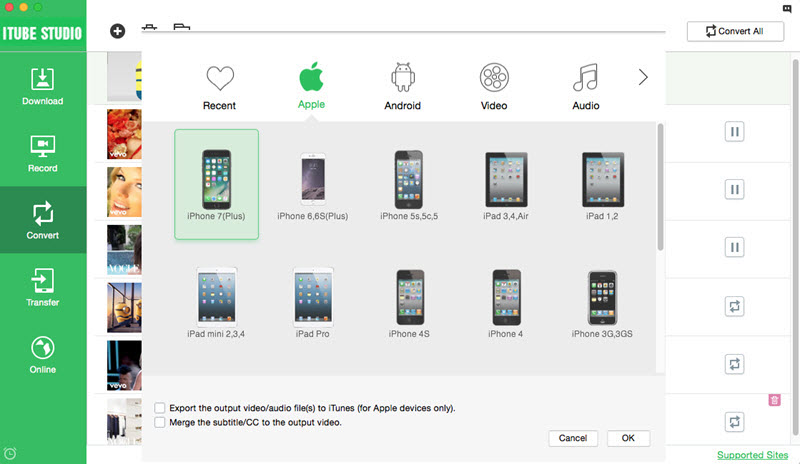The image size is (800, 464).
Task: Open the Supported Sites link
Action: [x=753, y=455]
